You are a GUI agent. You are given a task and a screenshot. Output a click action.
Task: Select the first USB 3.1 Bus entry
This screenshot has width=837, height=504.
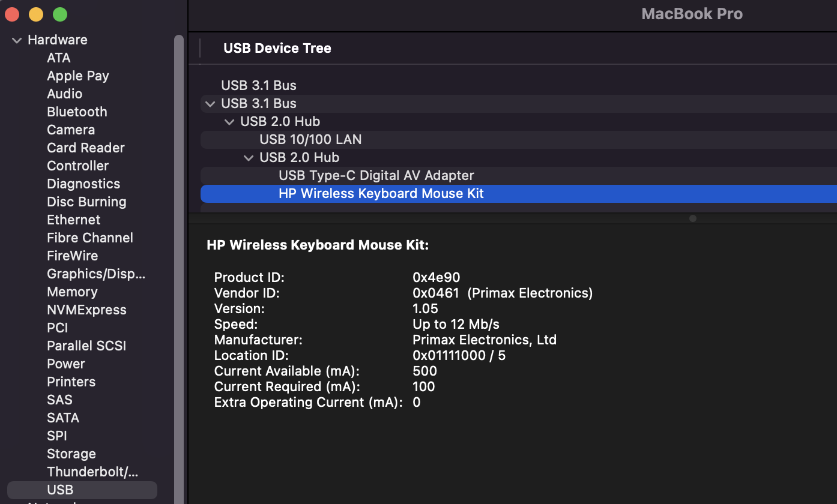click(259, 86)
